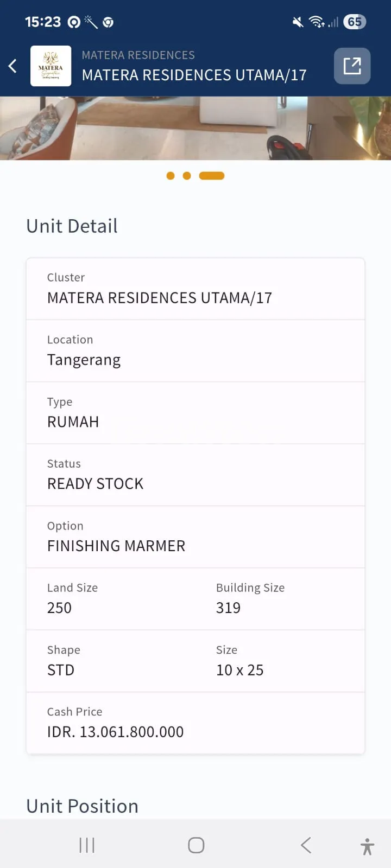Tap the Location Tangerang row
391x868 pixels.
point(195,351)
